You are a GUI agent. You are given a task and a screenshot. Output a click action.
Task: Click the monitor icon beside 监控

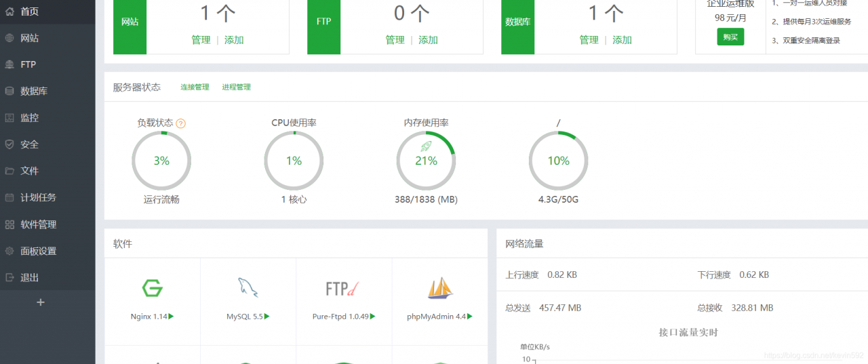tap(9, 117)
